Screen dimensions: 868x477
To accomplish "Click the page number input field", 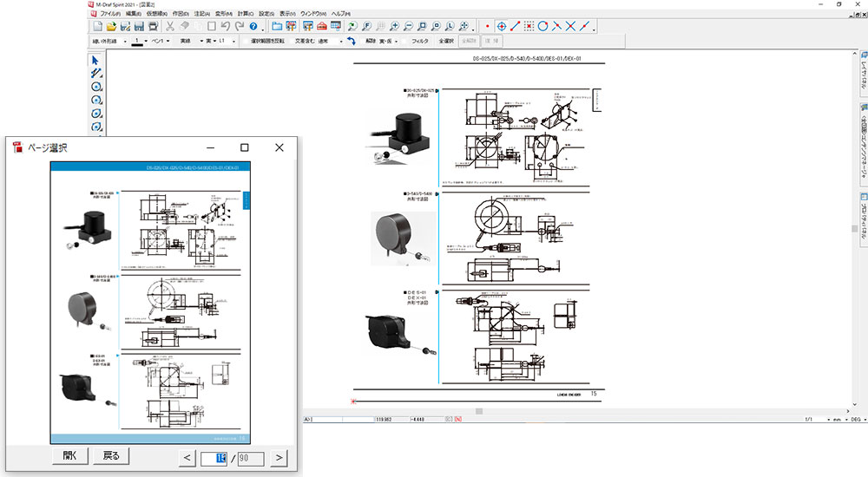I will (x=214, y=457).
